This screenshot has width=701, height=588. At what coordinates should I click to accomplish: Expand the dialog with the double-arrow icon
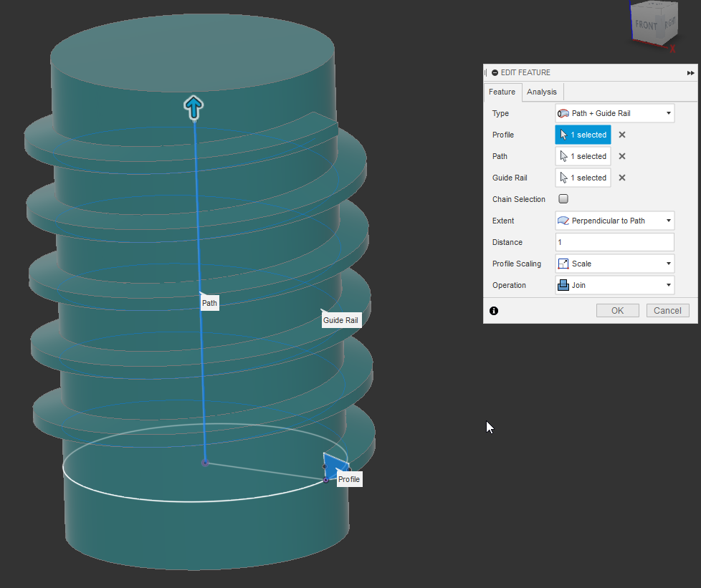pos(691,73)
